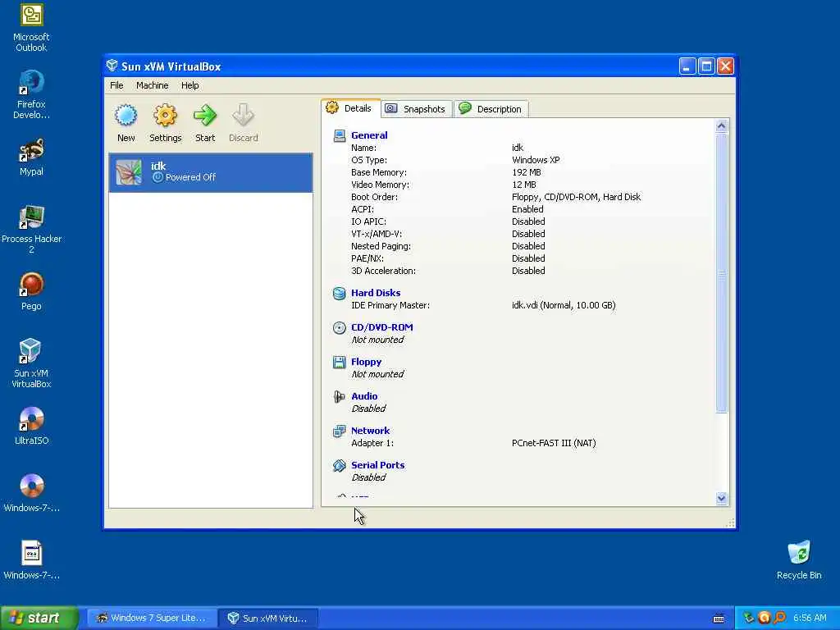Open the Network settings link
The image size is (840, 630).
[x=370, y=431]
